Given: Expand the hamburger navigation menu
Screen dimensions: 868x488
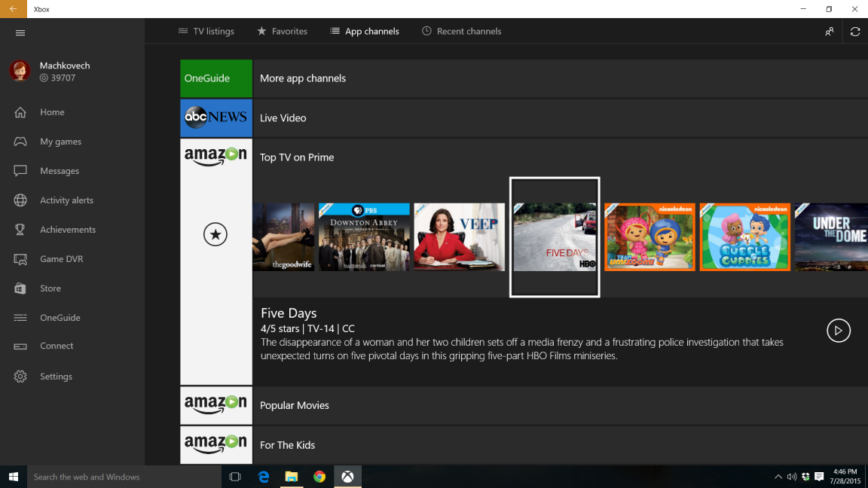Looking at the screenshot, I should (20, 32).
